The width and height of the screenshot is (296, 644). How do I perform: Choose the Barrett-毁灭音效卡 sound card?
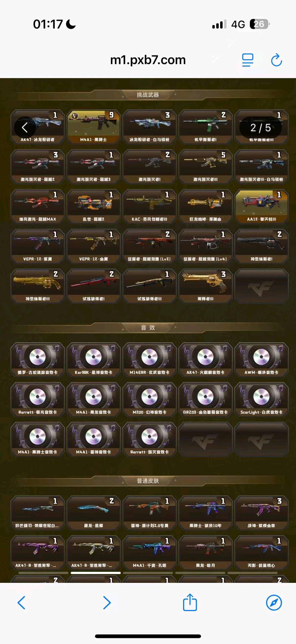point(149,439)
